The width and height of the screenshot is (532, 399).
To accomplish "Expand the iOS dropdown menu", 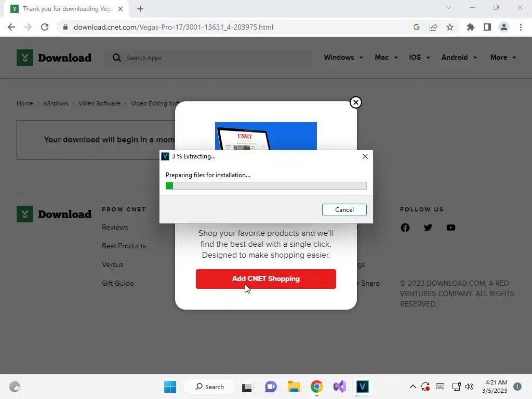I will [419, 57].
